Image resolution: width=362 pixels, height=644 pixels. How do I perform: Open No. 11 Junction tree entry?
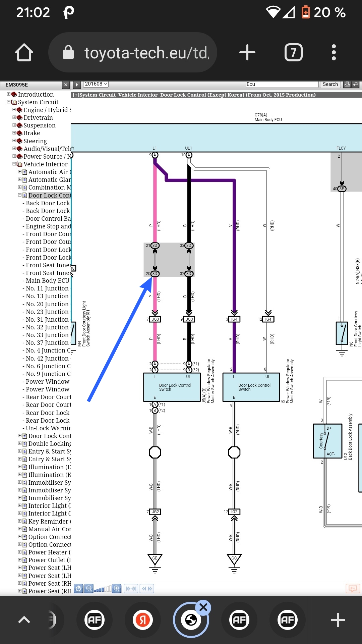tap(47, 288)
